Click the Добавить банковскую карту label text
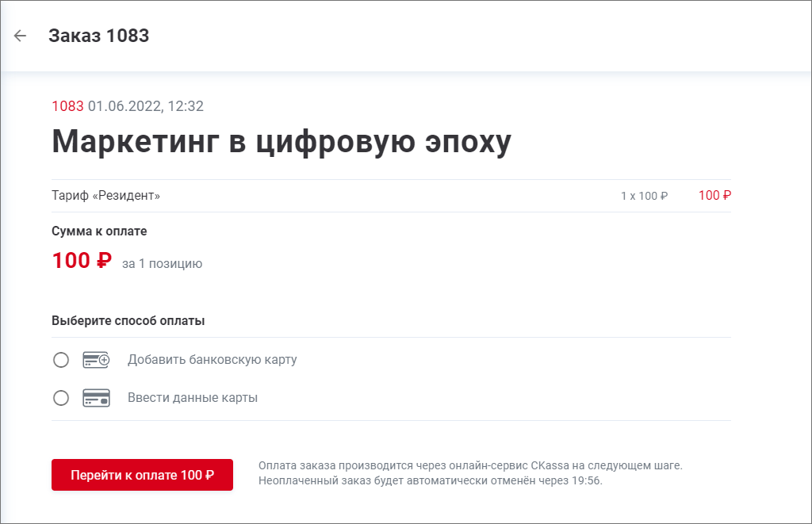This screenshot has width=812, height=524. point(212,360)
